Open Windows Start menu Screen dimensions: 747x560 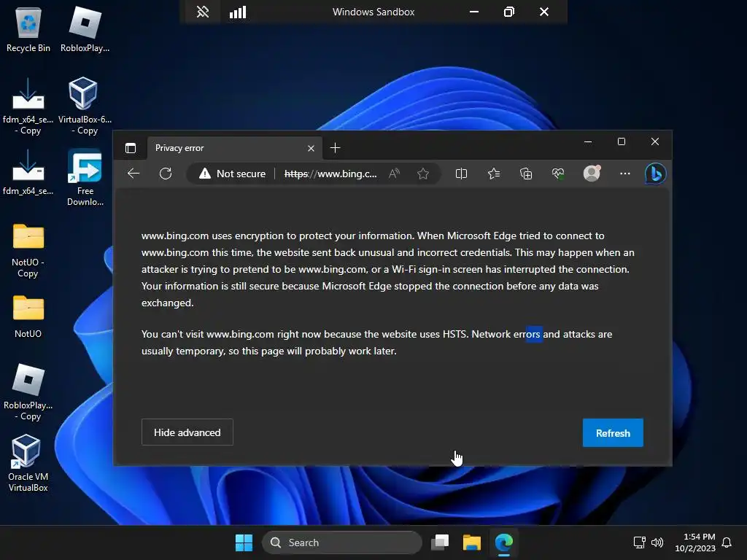pyautogui.click(x=244, y=542)
